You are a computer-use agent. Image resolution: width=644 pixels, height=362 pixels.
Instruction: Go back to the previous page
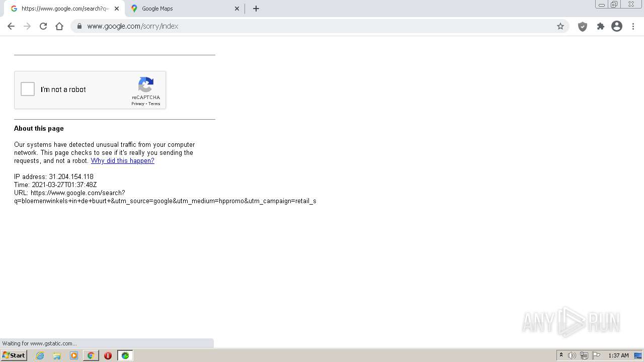pos(11,26)
